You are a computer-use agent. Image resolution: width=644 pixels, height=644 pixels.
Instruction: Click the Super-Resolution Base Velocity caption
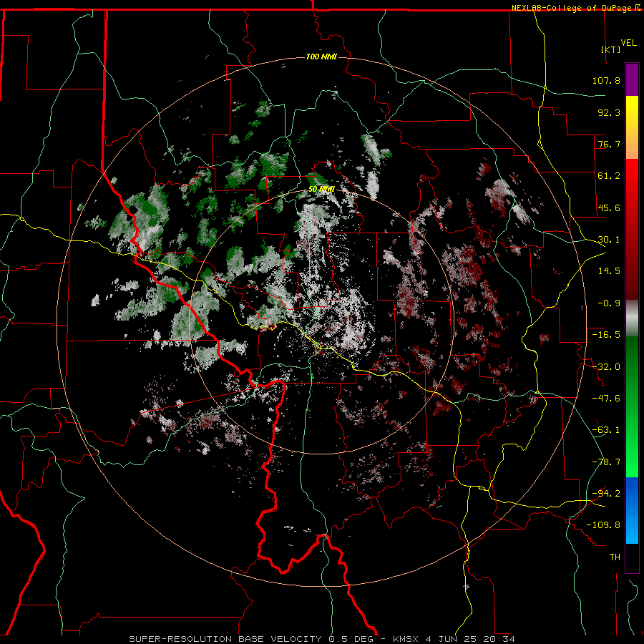click(322, 639)
